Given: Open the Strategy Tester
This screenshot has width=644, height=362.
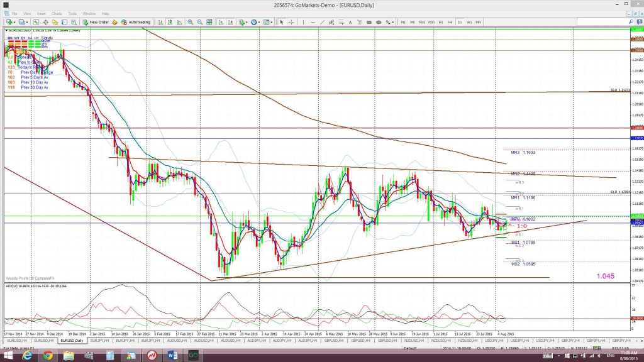Looking at the screenshot, I should [74, 22].
